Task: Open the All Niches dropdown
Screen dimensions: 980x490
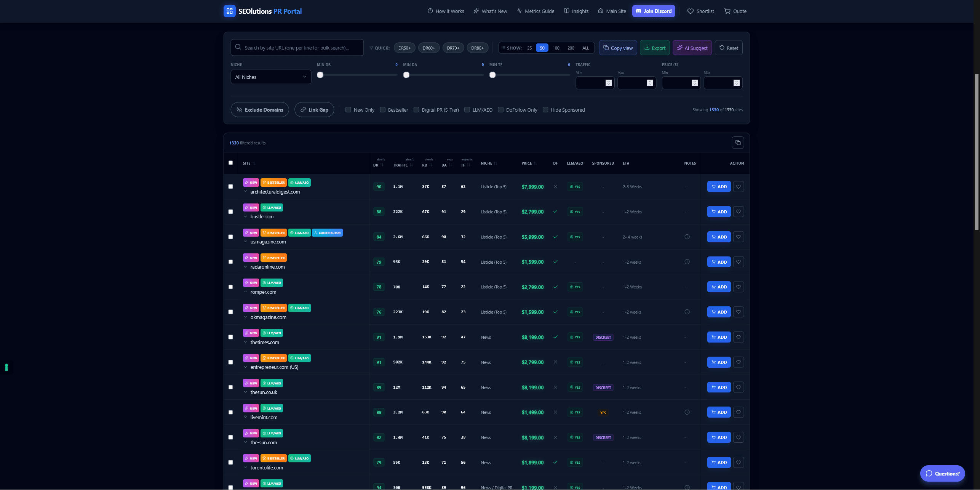Action: click(x=271, y=77)
